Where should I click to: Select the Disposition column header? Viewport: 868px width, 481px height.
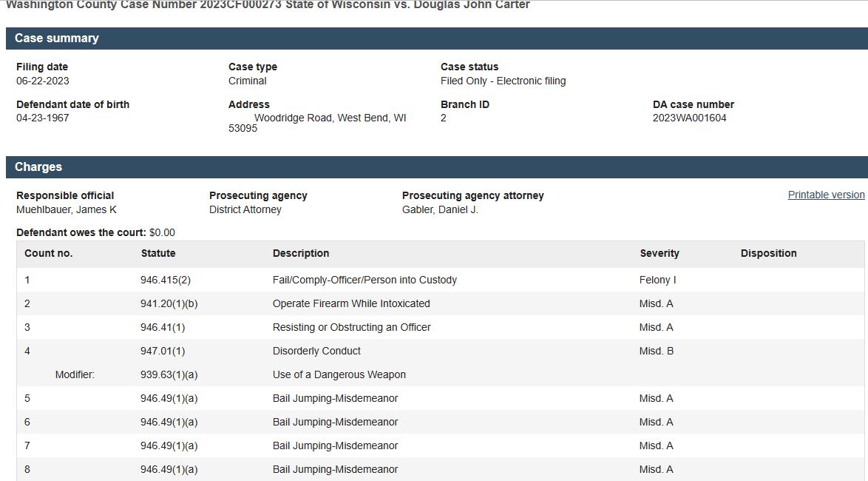tap(768, 253)
